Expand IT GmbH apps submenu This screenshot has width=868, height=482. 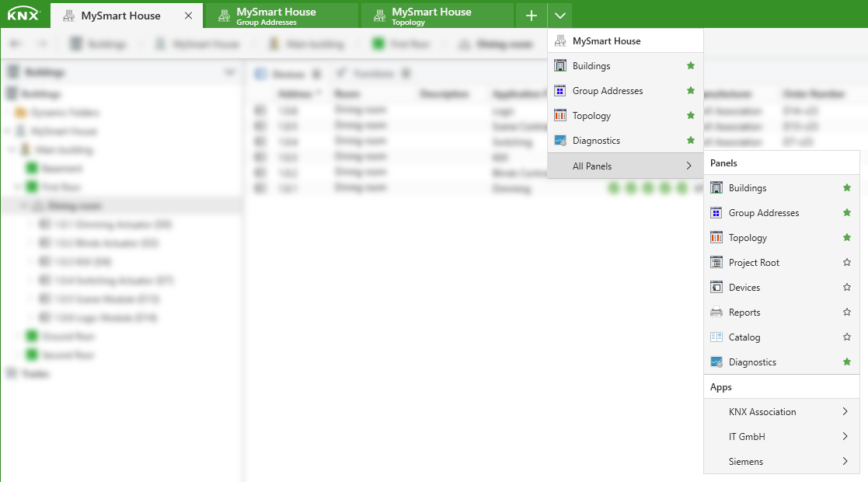pos(782,437)
